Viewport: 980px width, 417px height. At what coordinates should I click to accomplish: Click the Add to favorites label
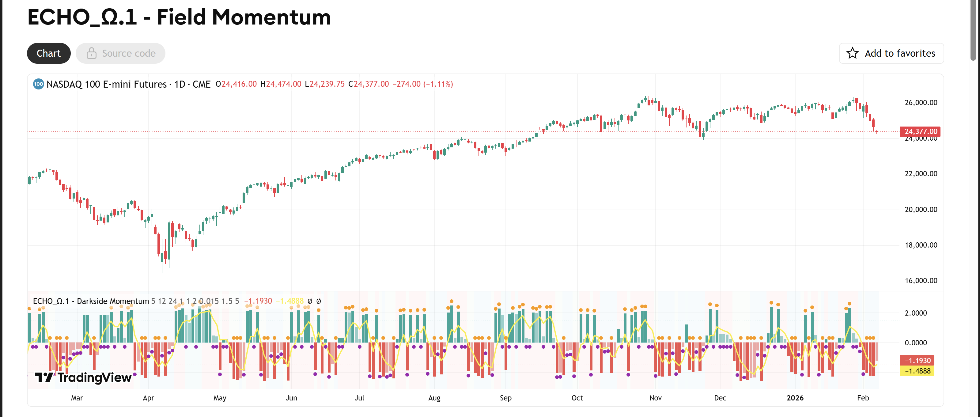(x=900, y=53)
